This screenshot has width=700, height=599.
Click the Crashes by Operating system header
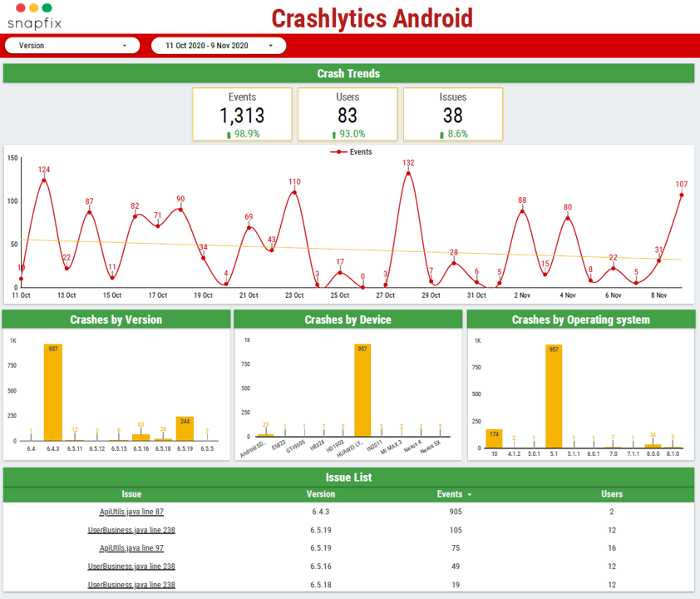[581, 319]
